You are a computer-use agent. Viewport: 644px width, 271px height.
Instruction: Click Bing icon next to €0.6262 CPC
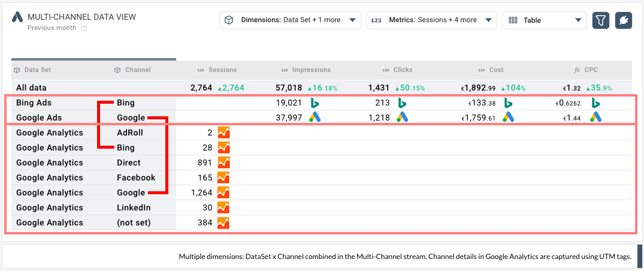[595, 103]
